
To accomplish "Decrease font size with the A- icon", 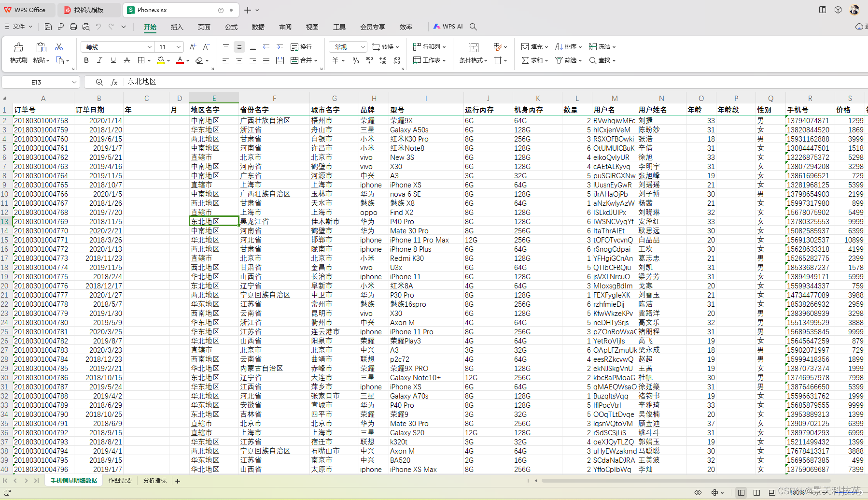I will point(206,47).
